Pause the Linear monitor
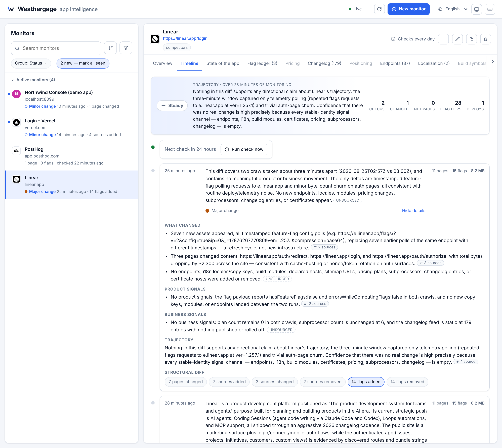The image size is (502, 448). point(443,39)
